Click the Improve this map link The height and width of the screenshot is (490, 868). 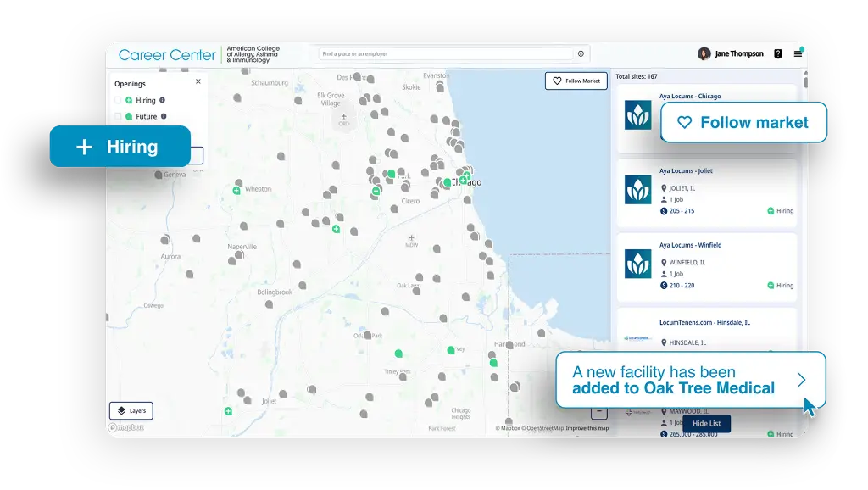pos(587,428)
